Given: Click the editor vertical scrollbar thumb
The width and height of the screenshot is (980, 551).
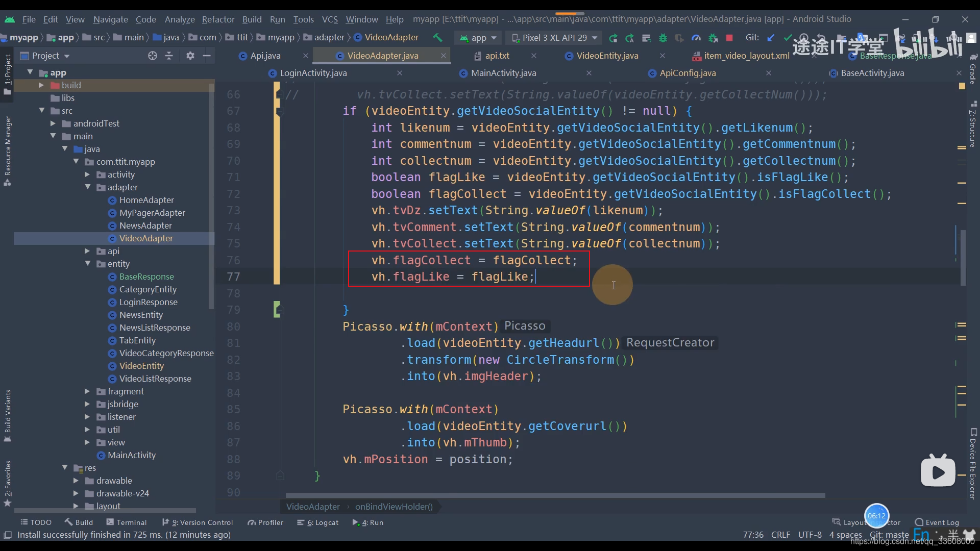Looking at the screenshot, I should [x=963, y=258].
